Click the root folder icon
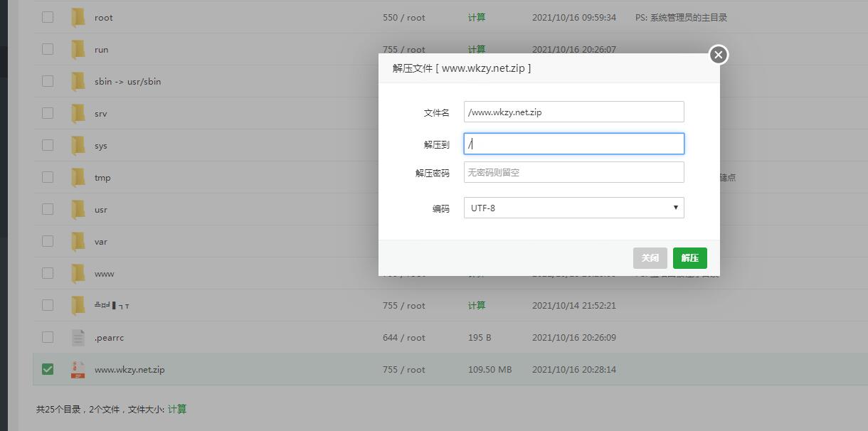This screenshot has height=431, width=868. click(78, 18)
